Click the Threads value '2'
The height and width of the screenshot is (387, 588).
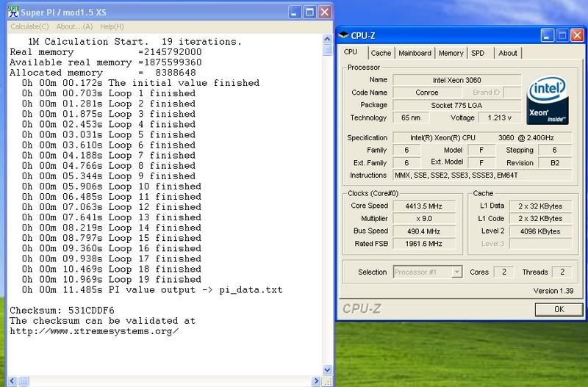[562, 272]
